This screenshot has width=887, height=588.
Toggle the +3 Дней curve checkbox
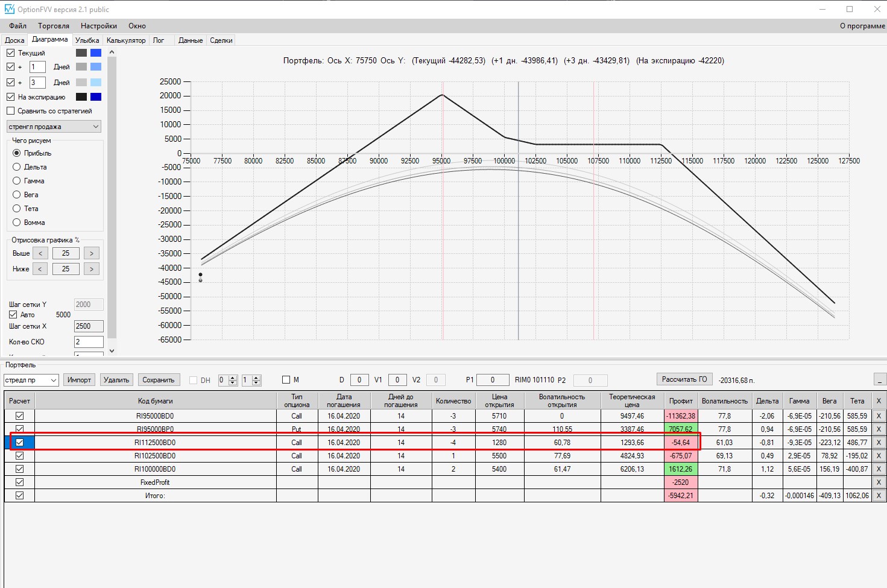[10, 83]
